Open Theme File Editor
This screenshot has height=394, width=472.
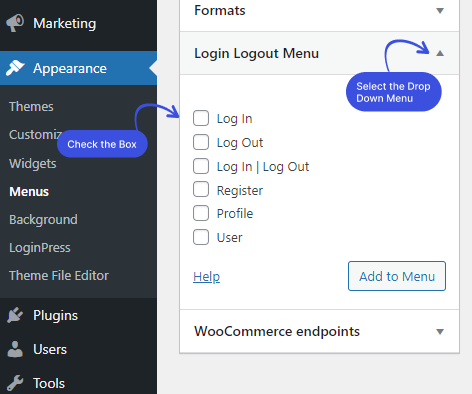click(x=59, y=276)
